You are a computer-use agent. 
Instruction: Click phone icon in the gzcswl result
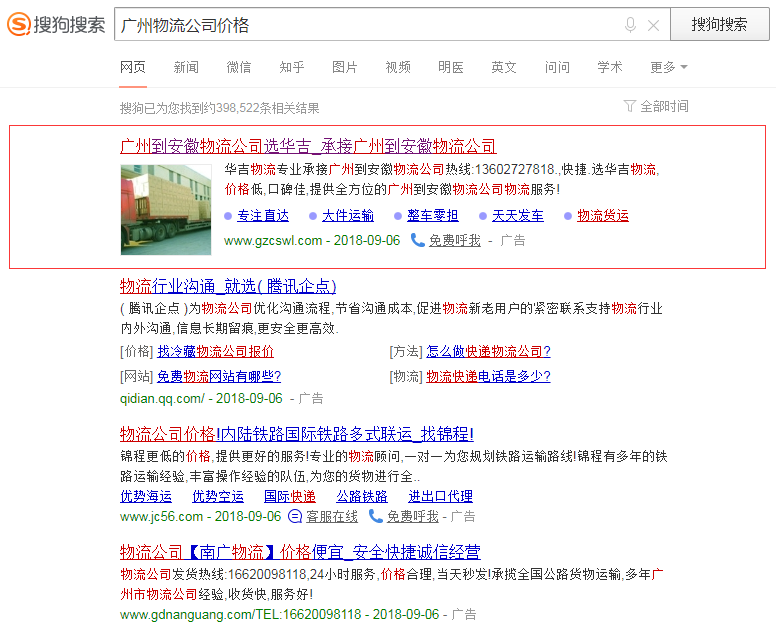pos(418,240)
